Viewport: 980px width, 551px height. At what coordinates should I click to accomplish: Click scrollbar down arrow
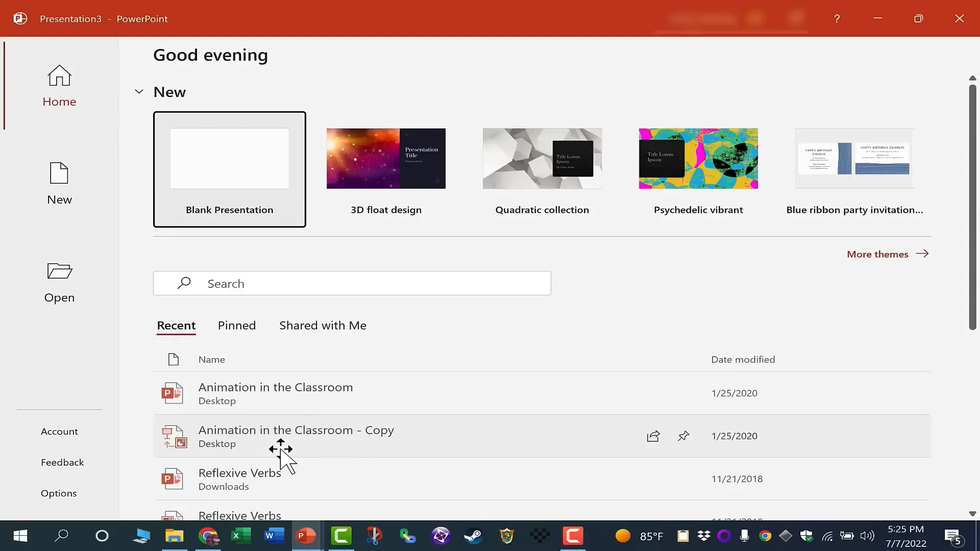972,514
